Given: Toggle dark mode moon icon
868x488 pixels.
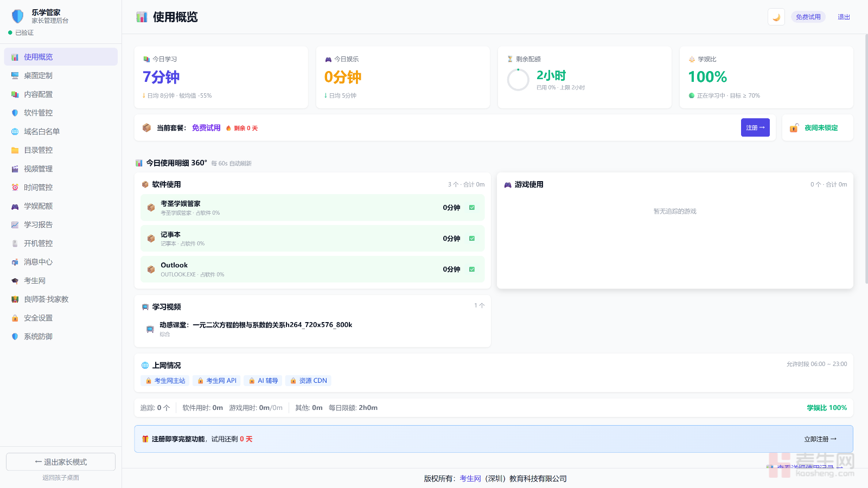Looking at the screenshot, I should (776, 17).
